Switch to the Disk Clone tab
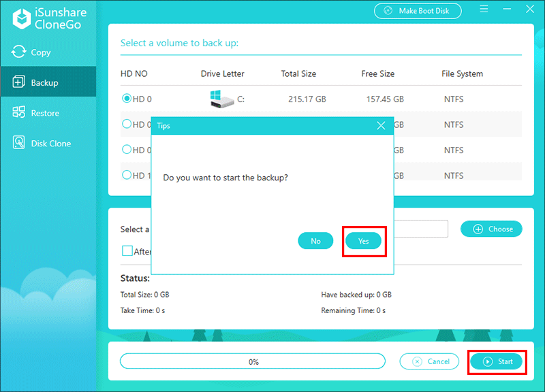This screenshot has width=545, height=392. [x=50, y=144]
